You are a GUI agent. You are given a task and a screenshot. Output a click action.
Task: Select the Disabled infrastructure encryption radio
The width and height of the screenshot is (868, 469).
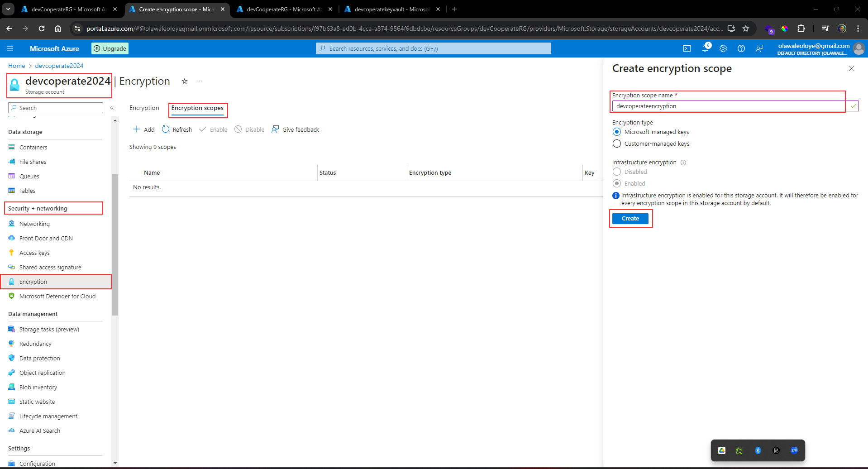click(x=617, y=172)
